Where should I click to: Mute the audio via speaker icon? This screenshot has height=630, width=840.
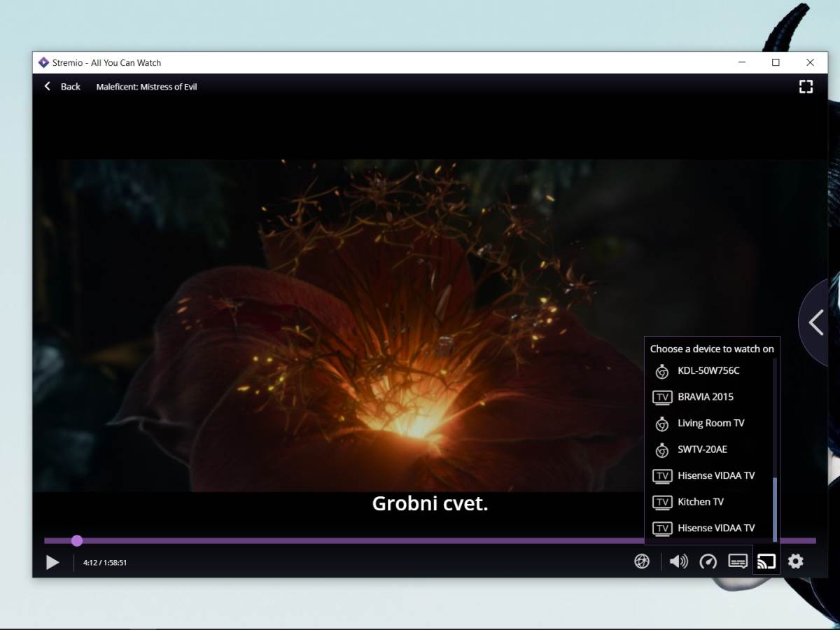[x=678, y=561]
